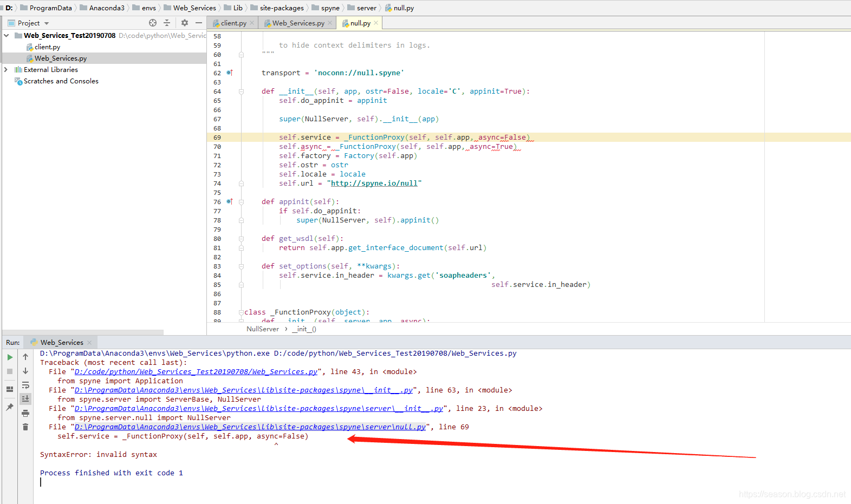Open spyne\server\__init__.py traceback link
This screenshot has height=504, width=851.
pyautogui.click(x=258, y=409)
